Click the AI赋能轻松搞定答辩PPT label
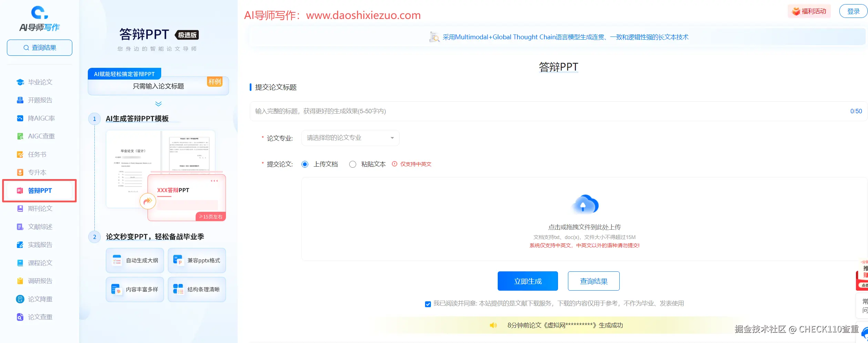Viewport: 868px width, 343px height. coord(124,74)
